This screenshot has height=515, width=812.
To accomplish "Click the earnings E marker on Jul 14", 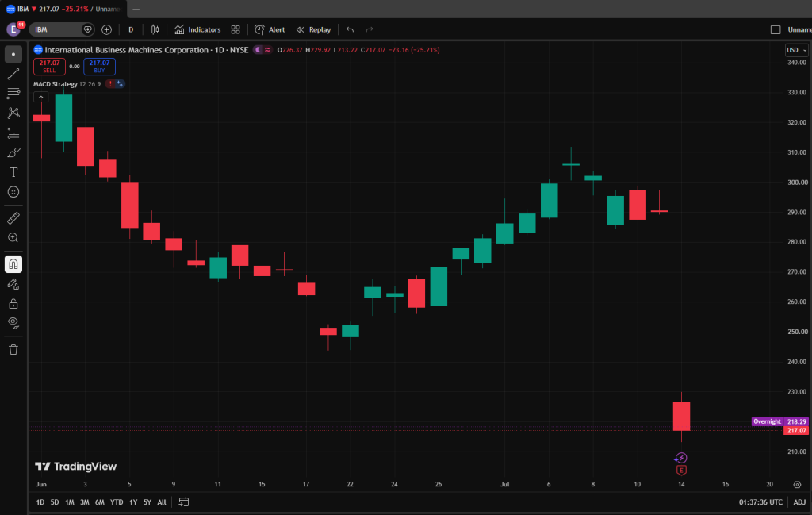I will [681, 470].
